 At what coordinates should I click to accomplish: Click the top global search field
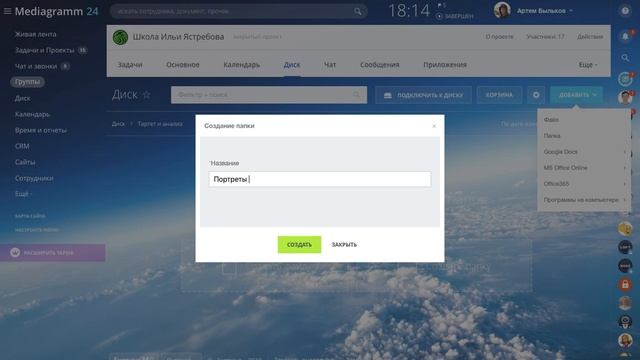point(238,11)
